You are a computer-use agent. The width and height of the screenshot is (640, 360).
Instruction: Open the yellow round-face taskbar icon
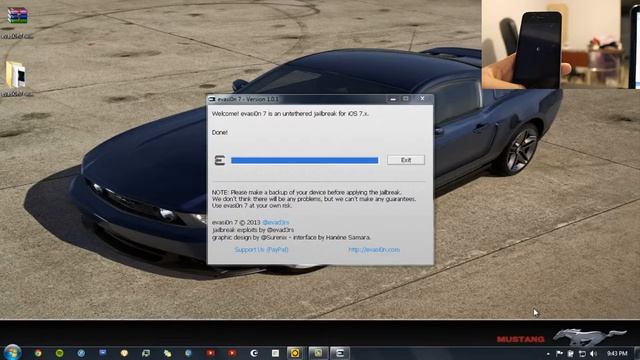pos(124,353)
